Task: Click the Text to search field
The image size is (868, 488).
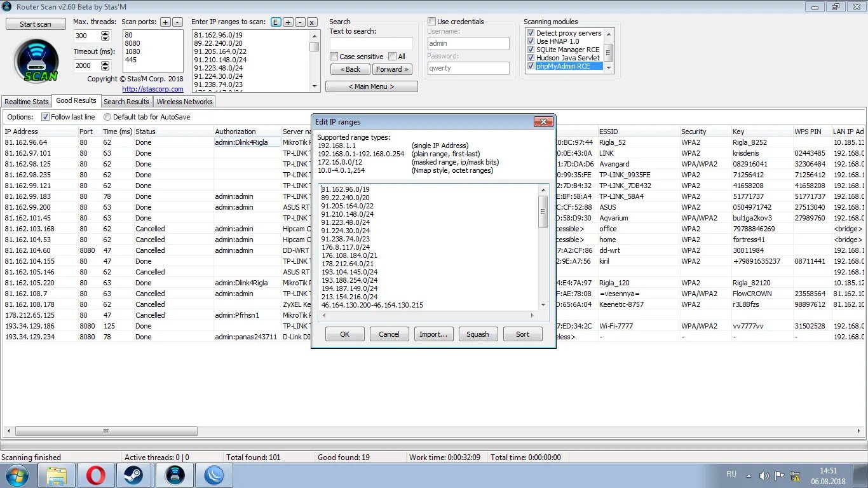Action: click(x=371, y=43)
